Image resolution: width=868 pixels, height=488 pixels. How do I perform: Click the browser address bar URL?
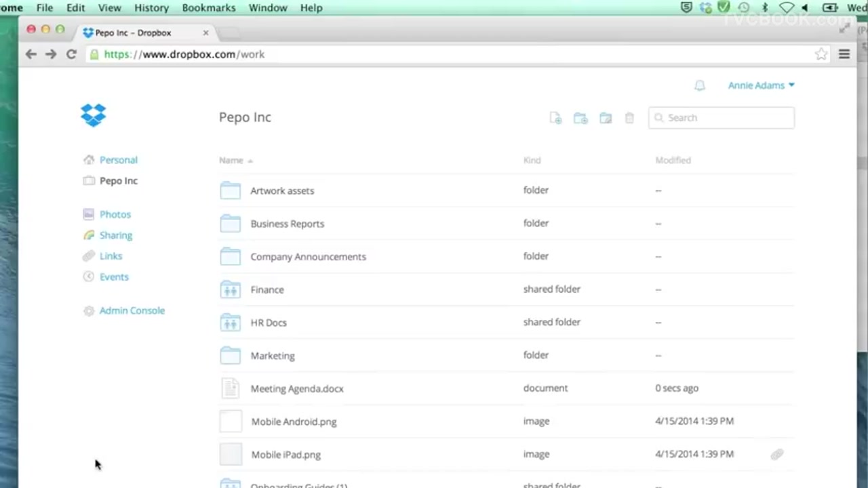[x=184, y=54]
